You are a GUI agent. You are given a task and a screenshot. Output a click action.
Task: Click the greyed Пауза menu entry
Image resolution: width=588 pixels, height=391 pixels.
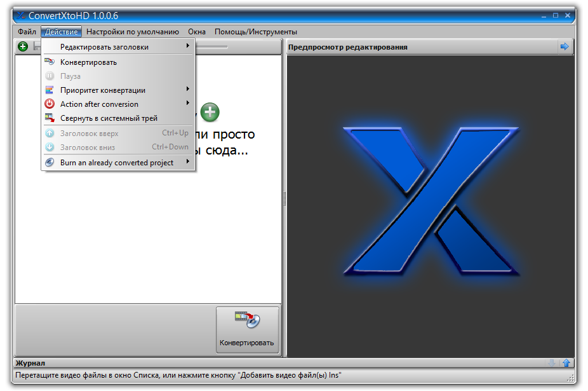point(118,76)
